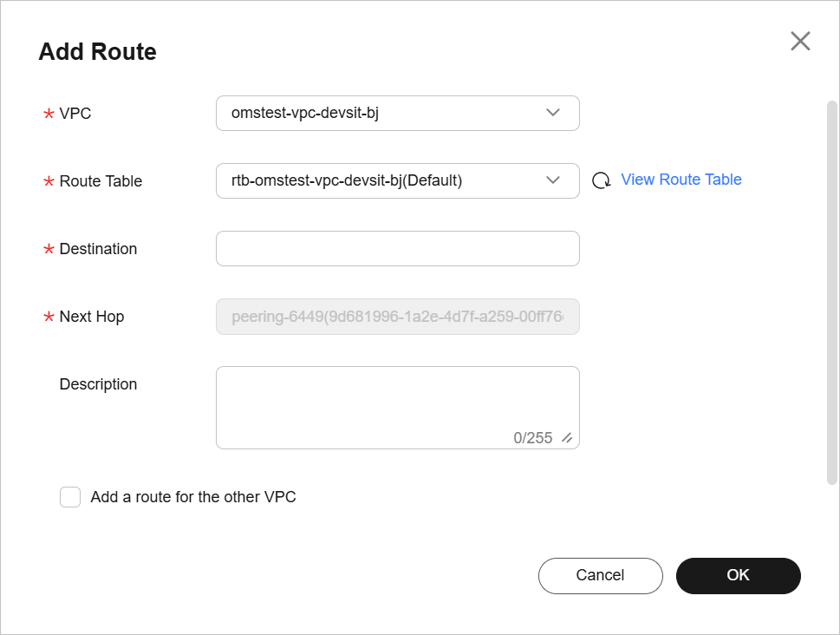Focus the Destination input field

pos(397,248)
